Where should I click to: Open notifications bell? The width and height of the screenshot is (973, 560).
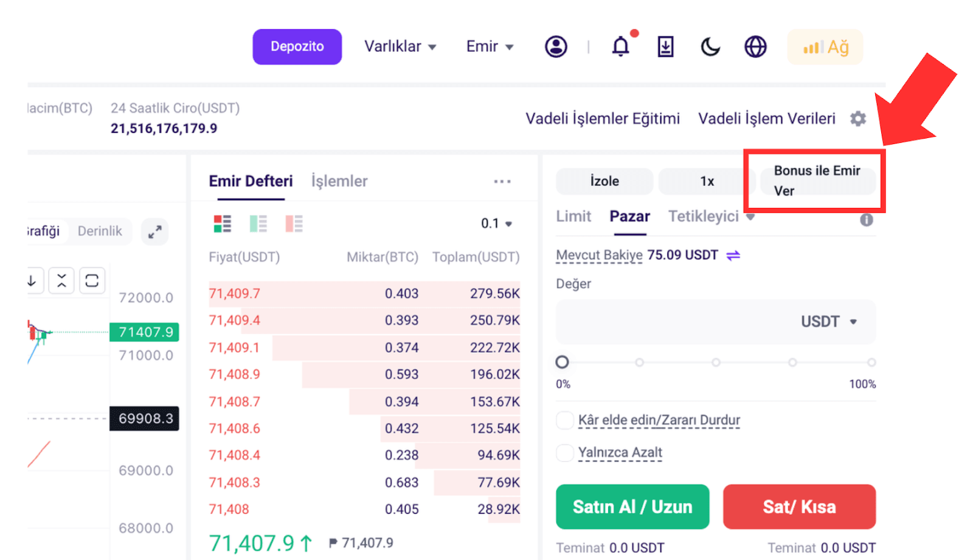pyautogui.click(x=621, y=46)
